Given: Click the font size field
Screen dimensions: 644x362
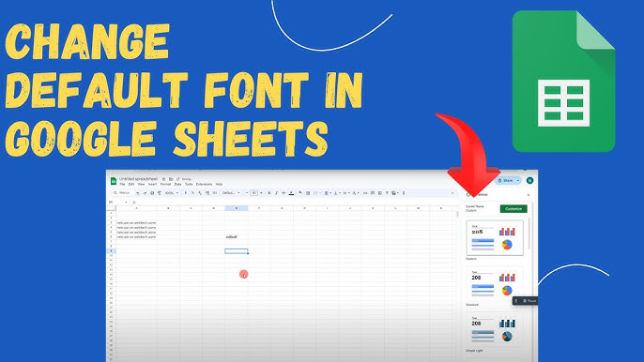Looking at the screenshot, I should (253, 193).
